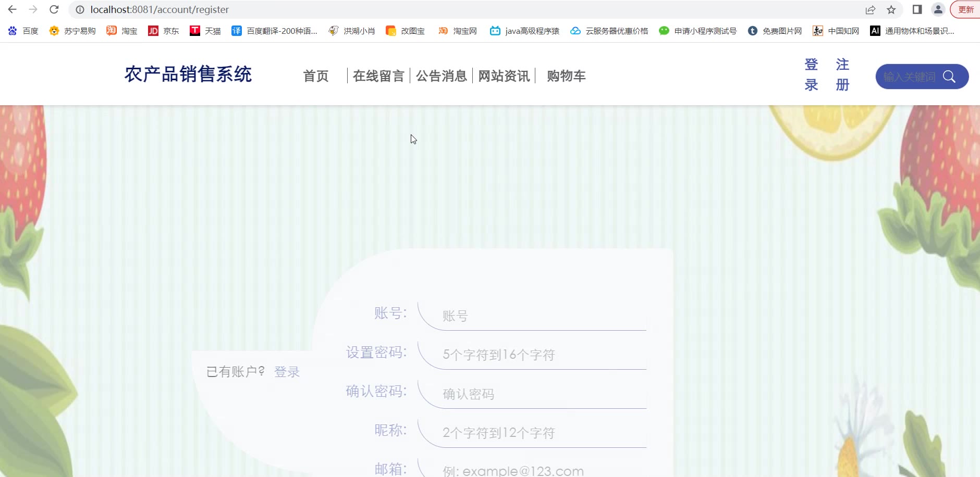Toggle the browser side panel icon

[x=917, y=9]
